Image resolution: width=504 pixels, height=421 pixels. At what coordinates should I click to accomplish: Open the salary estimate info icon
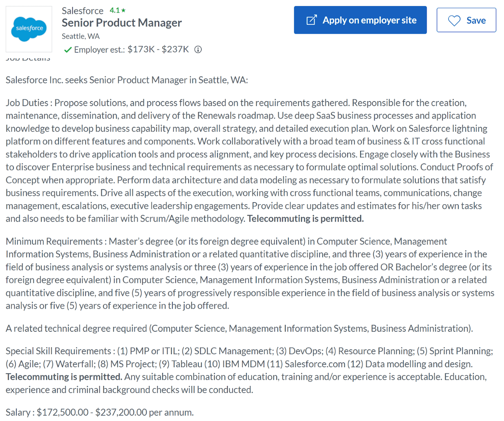197,50
